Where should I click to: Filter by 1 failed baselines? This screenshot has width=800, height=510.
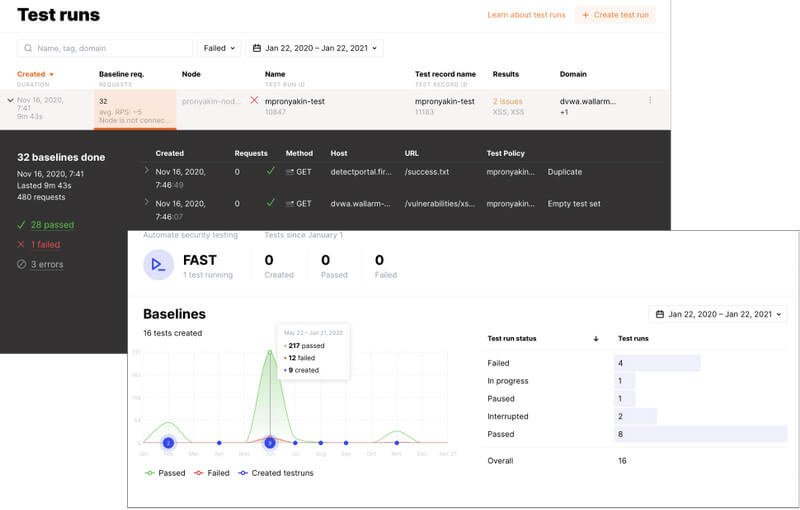pyautogui.click(x=45, y=245)
